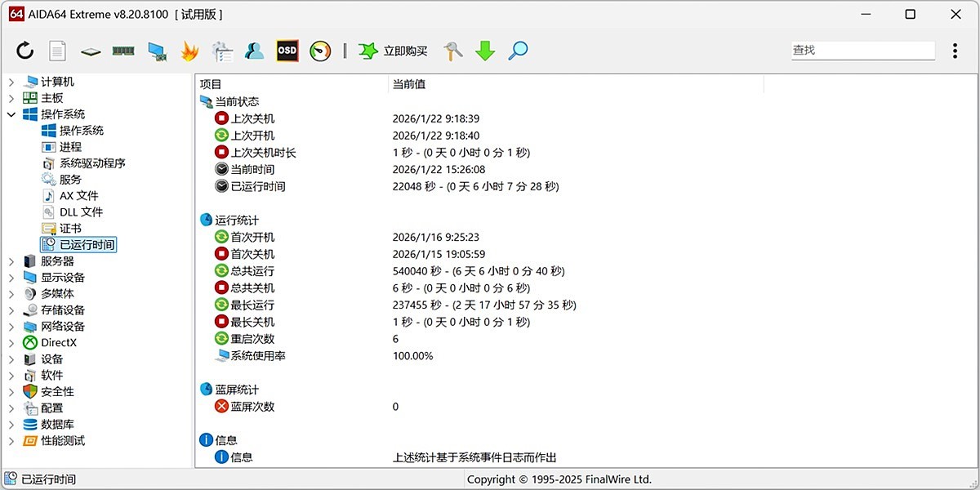Open the SensorPanel gauge icon
This screenshot has height=490, width=980.
pyautogui.click(x=319, y=51)
